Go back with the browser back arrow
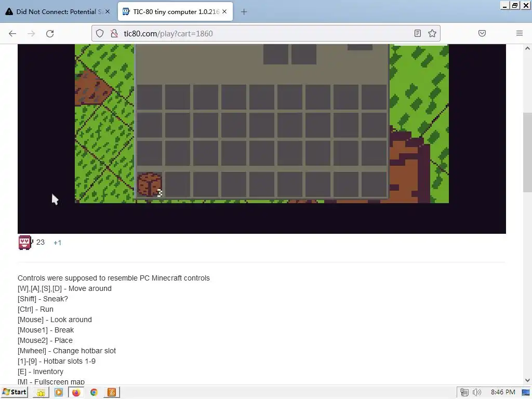The width and height of the screenshot is (532, 399). point(12,33)
